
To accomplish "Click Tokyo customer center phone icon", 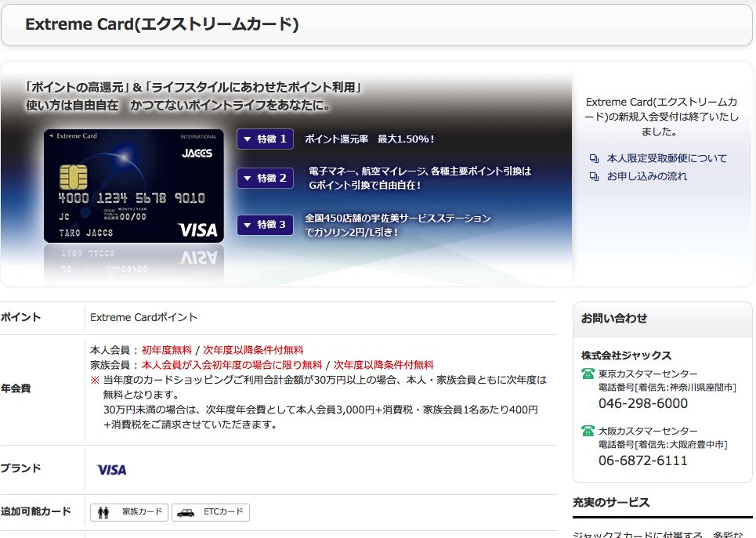I will pos(588,374).
